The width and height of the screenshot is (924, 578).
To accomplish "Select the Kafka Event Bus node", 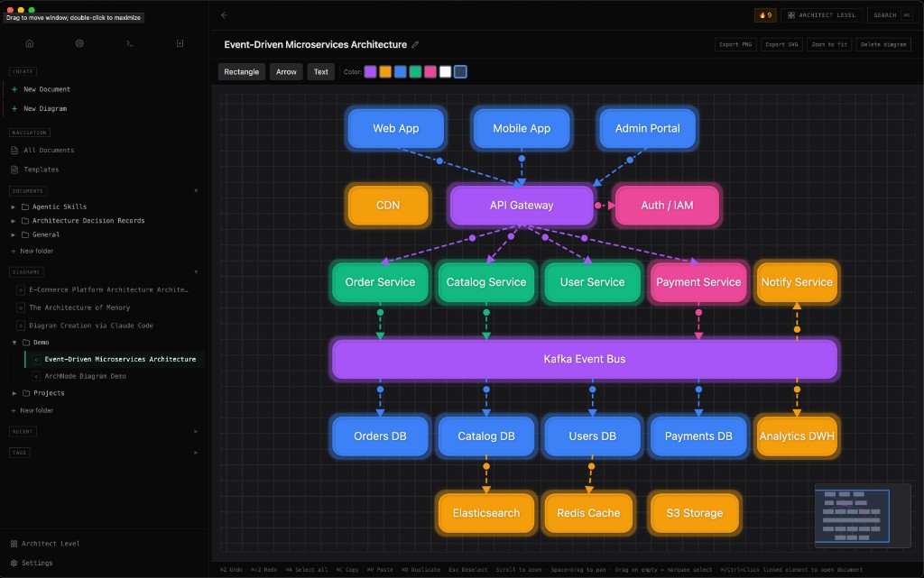I will (x=585, y=359).
